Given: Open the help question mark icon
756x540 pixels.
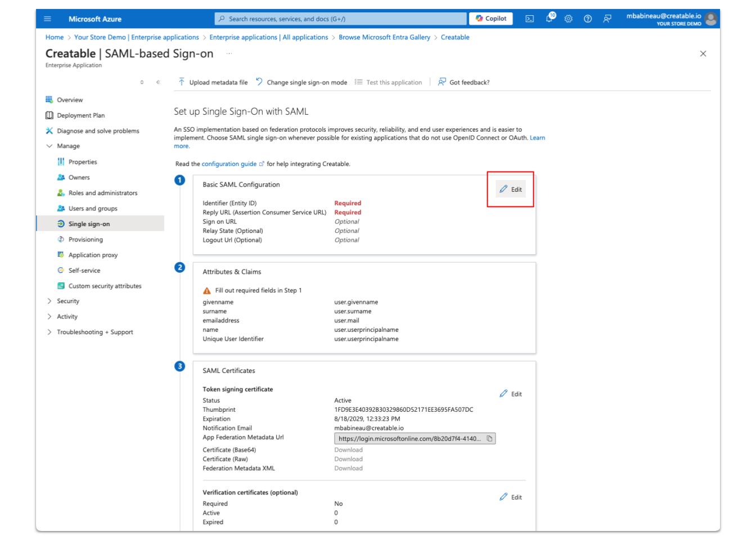Looking at the screenshot, I should click(x=588, y=19).
